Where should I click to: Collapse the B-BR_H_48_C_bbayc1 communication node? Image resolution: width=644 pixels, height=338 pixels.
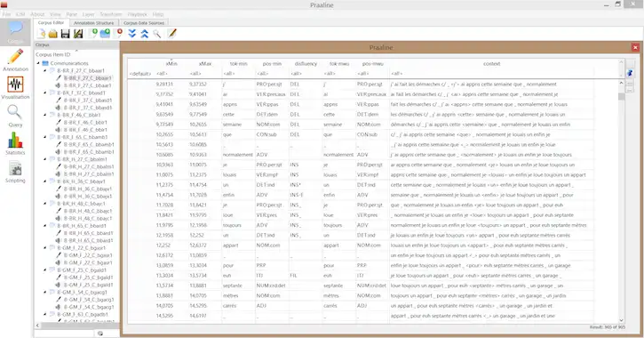point(45,204)
